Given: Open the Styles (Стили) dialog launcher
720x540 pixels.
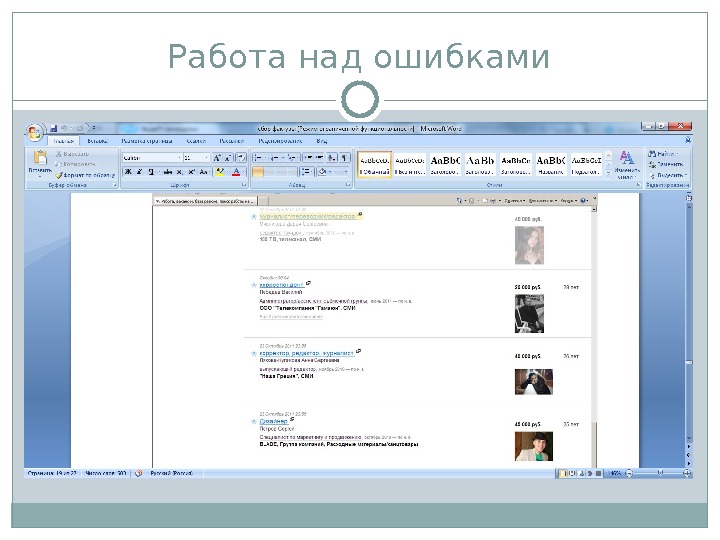Looking at the screenshot, I should pyautogui.click(x=638, y=185).
